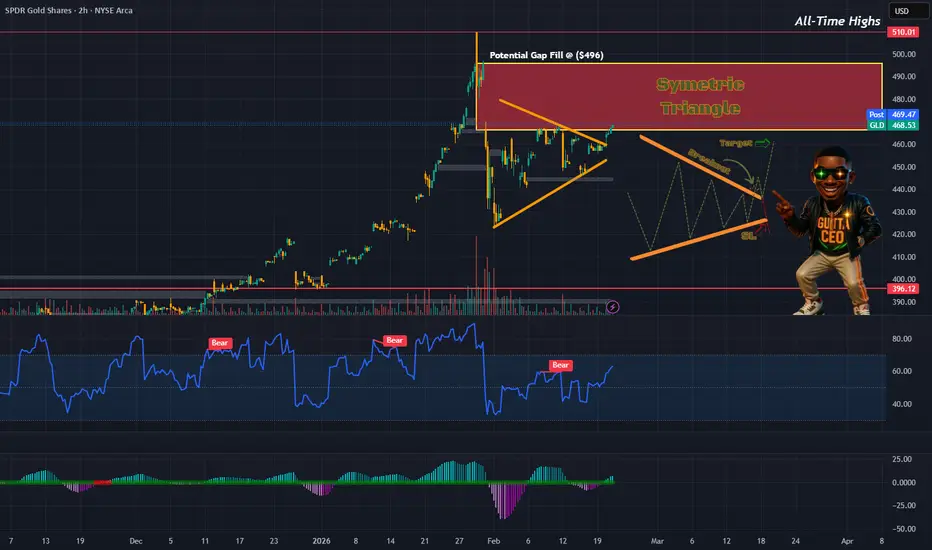Click the Bear label above February RSI line
Image resolution: width=932 pixels, height=550 pixels.
pyautogui.click(x=561, y=365)
